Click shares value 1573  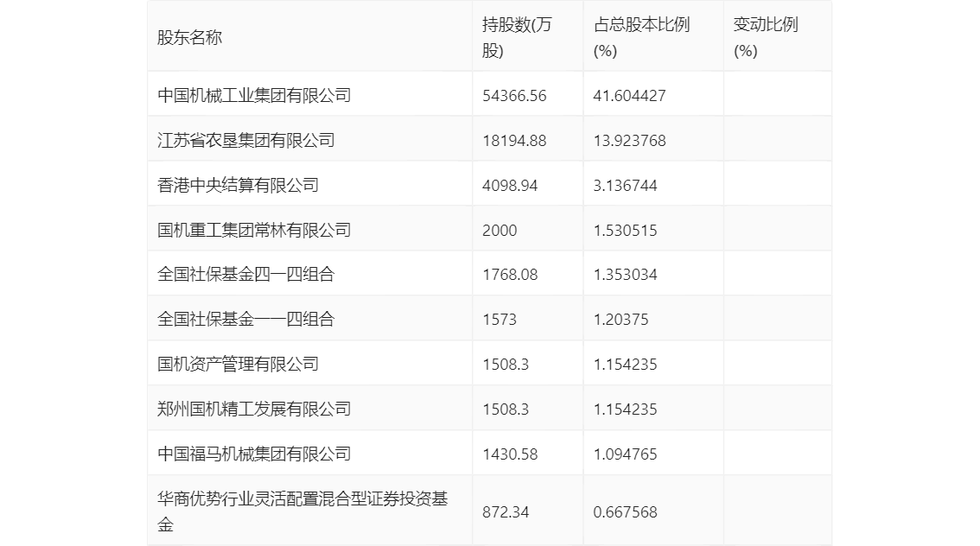click(500, 320)
